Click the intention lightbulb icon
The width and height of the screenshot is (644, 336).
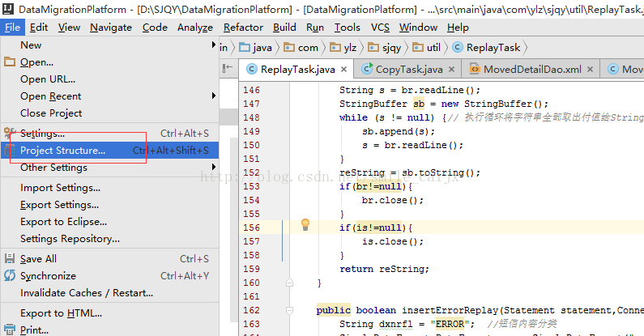coord(305,225)
